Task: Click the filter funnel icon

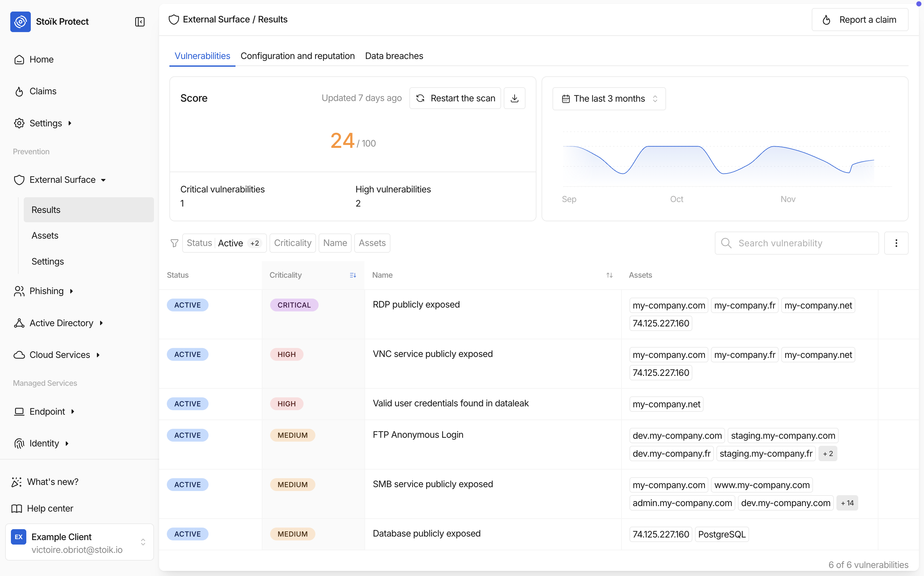Action: pyautogui.click(x=175, y=243)
